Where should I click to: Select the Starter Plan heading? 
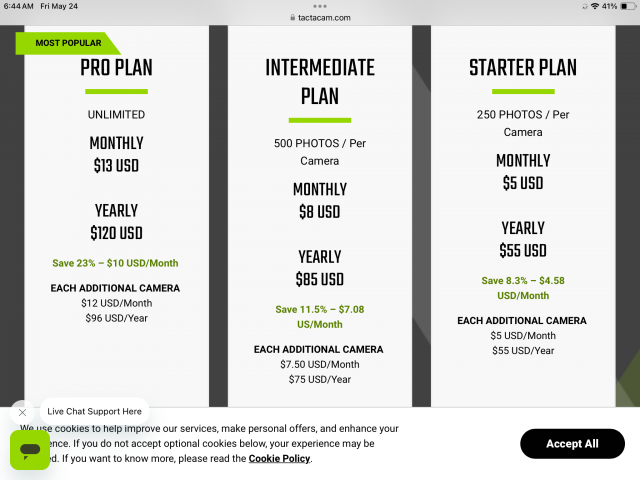click(522, 68)
